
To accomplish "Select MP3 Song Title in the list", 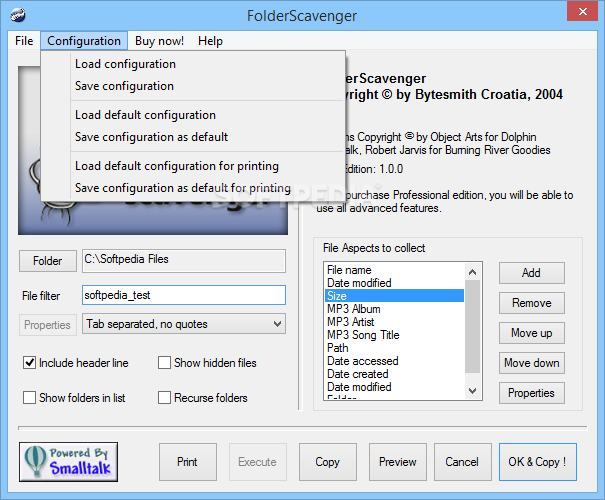I will [394, 335].
